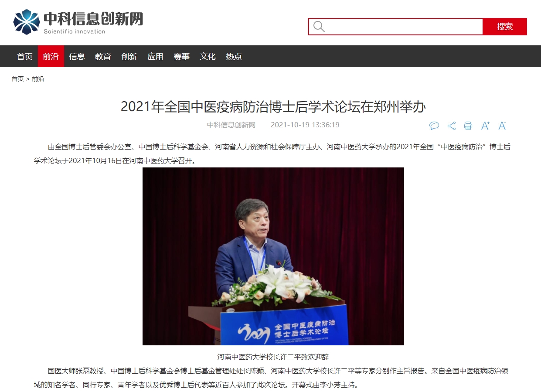Open the 文化 navigation item
541x392 pixels.
pos(208,56)
